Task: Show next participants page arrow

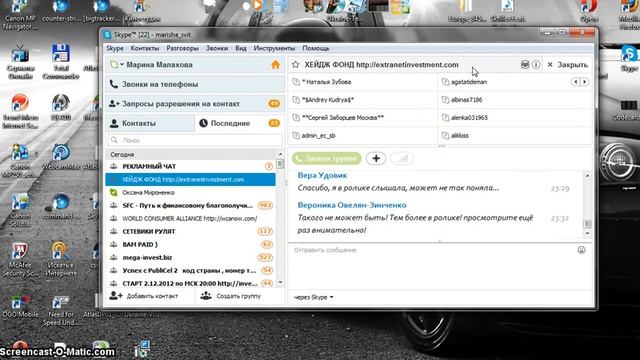Action: pyautogui.click(x=585, y=82)
